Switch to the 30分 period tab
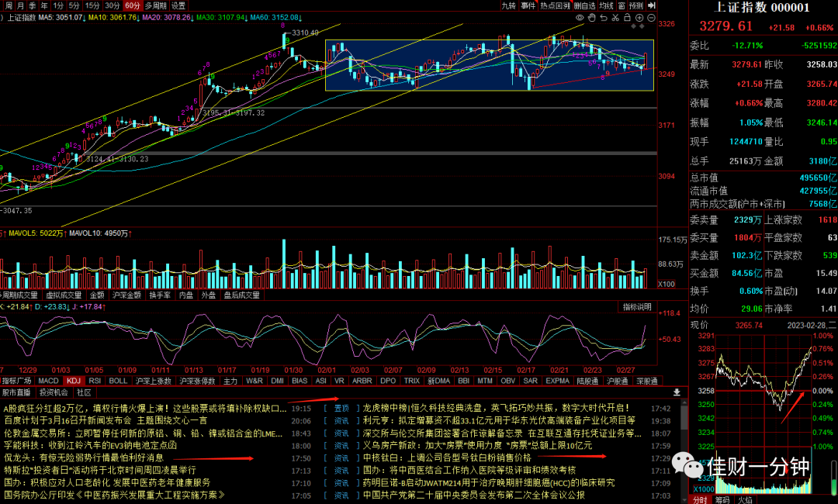 click(x=113, y=5)
